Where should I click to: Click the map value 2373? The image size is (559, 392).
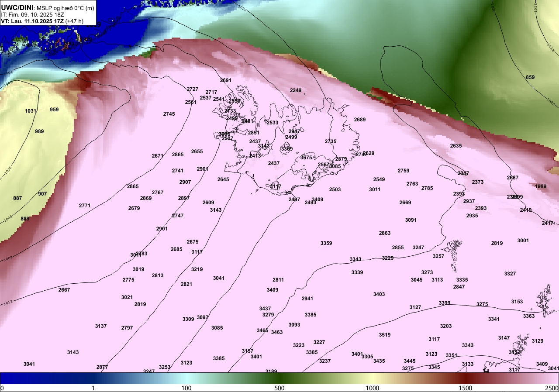(478, 182)
